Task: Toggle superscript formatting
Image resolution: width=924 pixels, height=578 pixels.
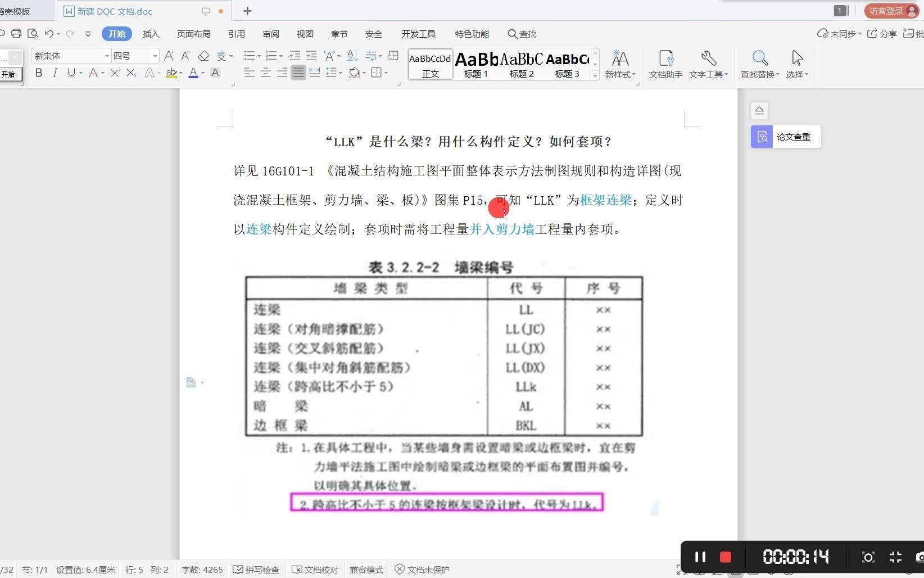Action: (x=115, y=73)
